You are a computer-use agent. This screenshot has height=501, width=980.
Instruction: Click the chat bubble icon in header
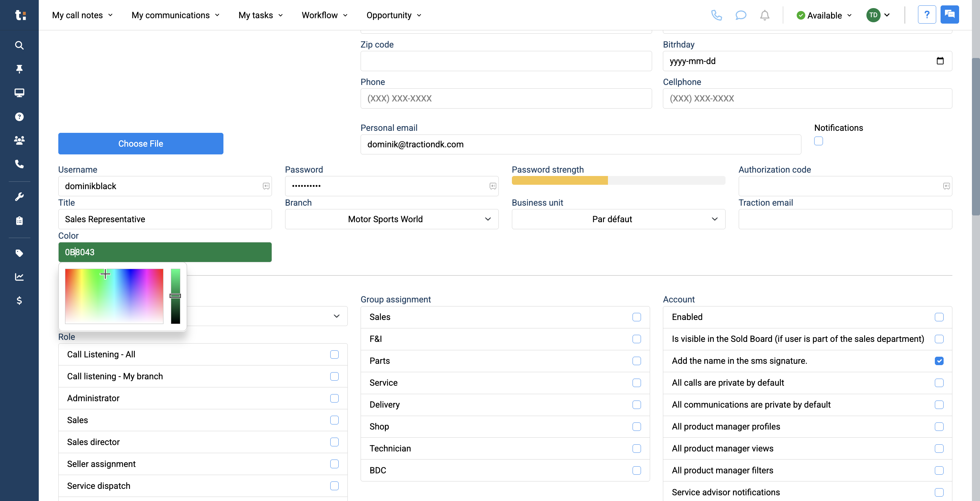coord(740,15)
